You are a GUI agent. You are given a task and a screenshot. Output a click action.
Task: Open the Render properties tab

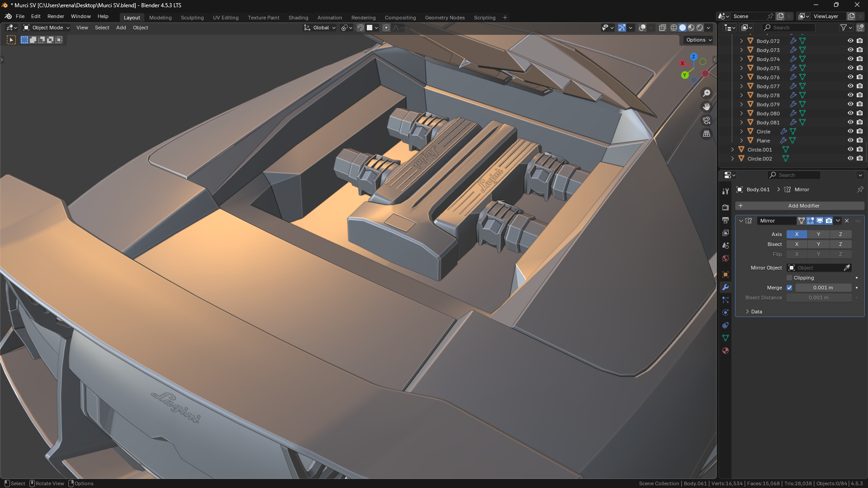[726, 207]
